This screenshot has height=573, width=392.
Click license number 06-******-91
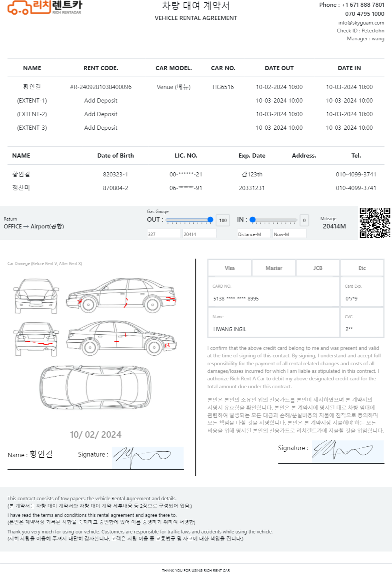point(186,188)
